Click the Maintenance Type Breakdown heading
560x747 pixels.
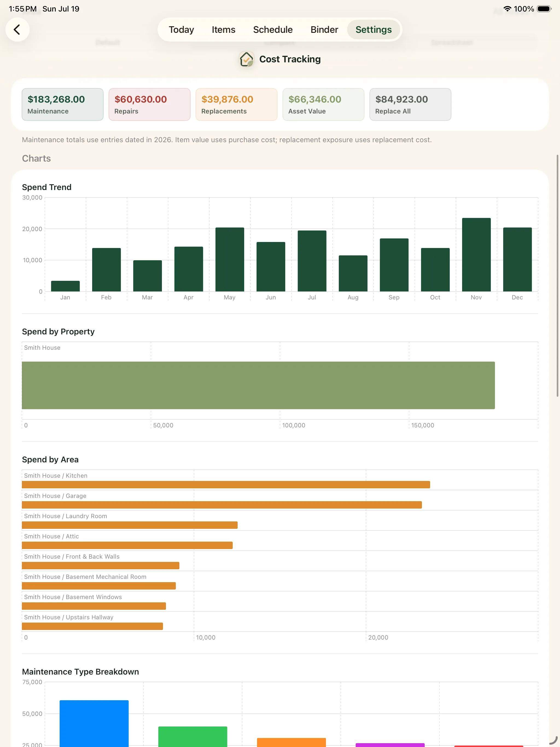pyautogui.click(x=80, y=672)
